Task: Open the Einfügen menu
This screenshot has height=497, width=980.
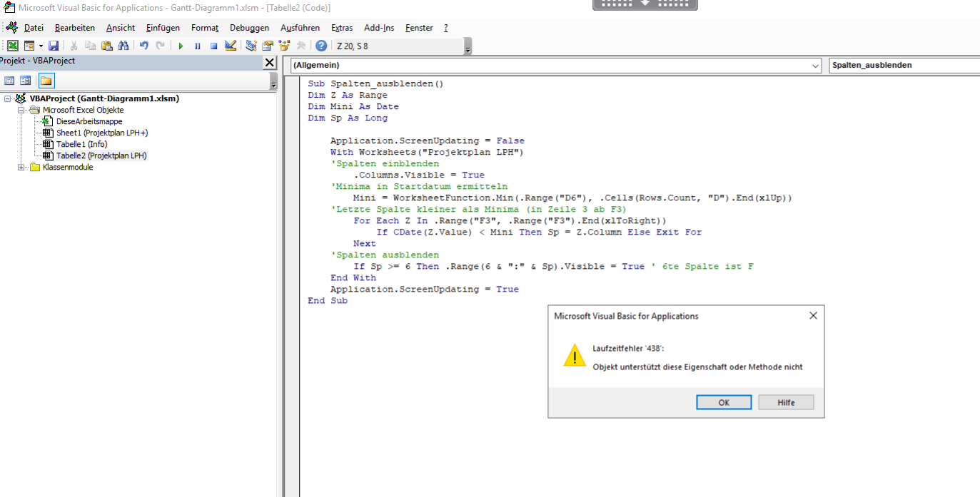Action: [x=163, y=28]
